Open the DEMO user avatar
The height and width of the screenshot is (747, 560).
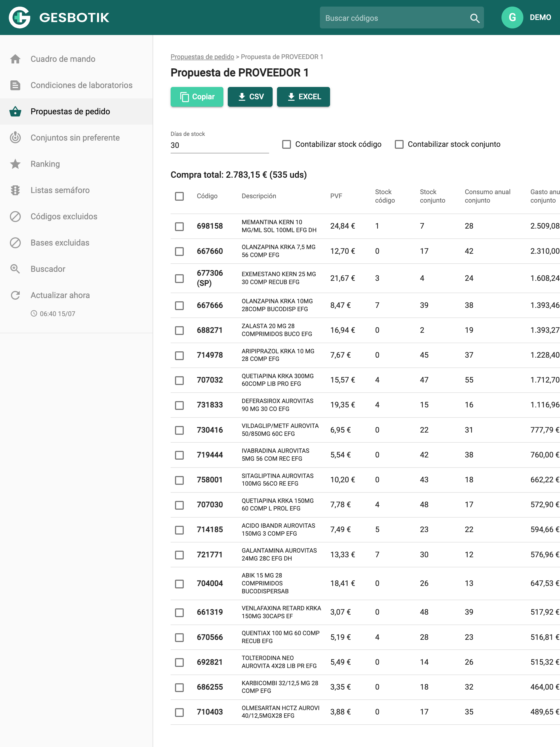pos(512,17)
